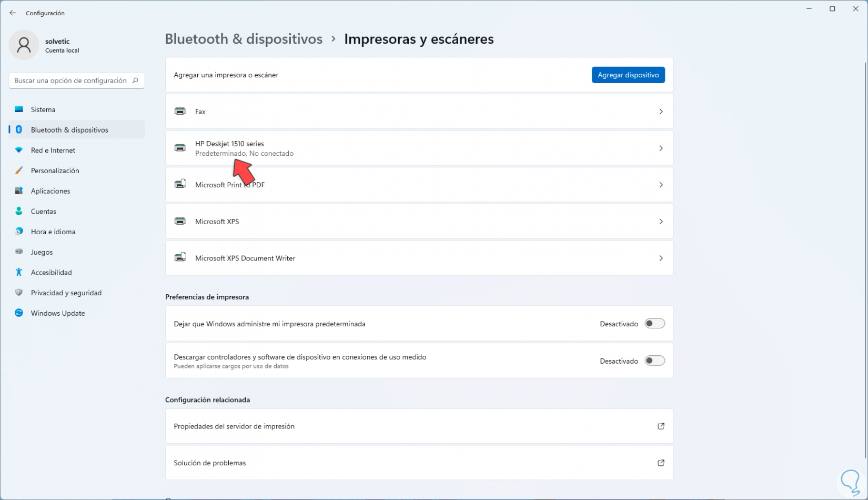Screen dimensions: 868x500
Task: Expand the Microsoft XPS entry chevron
Action: (x=661, y=222)
